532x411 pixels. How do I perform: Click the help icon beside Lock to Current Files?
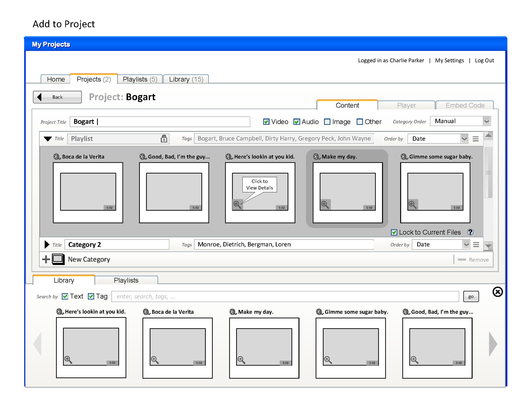point(470,232)
